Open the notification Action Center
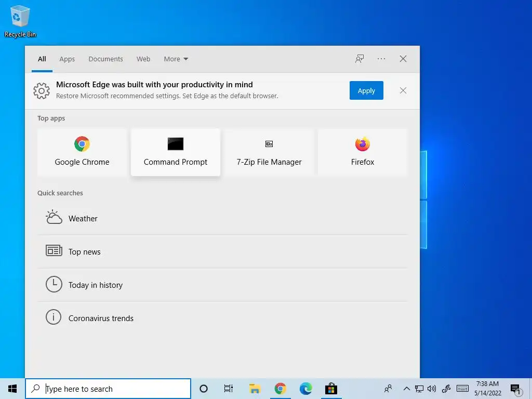 516,389
